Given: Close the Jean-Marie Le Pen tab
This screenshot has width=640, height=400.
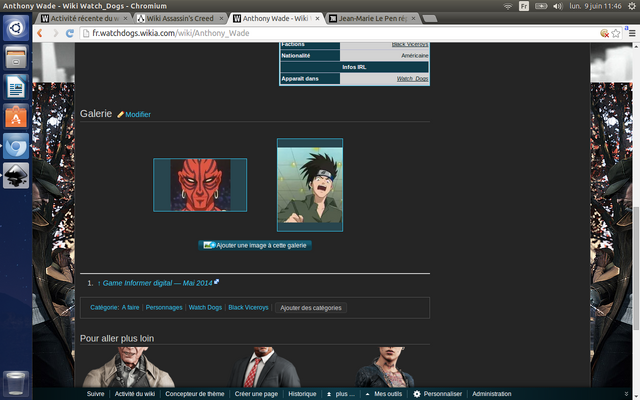Looking at the screenshot, I should [x=413, y=18].
